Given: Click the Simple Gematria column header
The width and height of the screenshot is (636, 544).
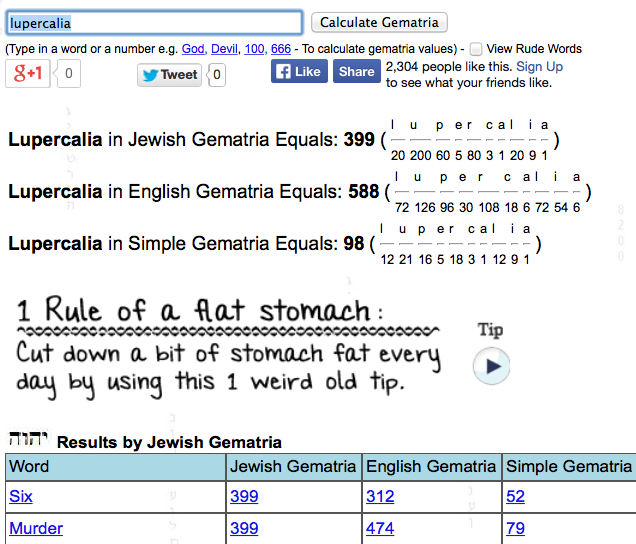Looking at the screenshot, I should click(569, 467).
